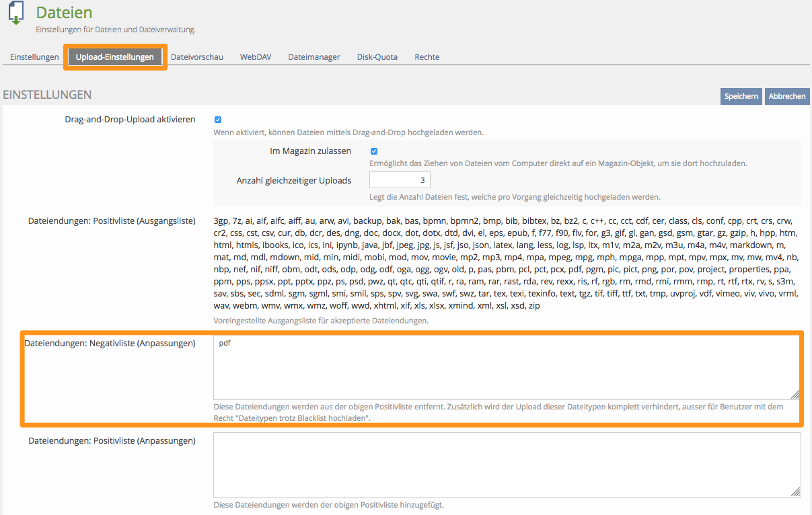812x515 pixels.
Task: Open the Rechte tab
Action: pos(427,57)
